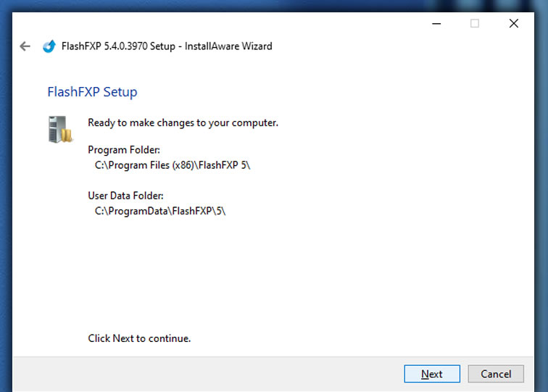Click the 'Program Folder:' label
Viewport: 548px width, 392px height.
click(124, 150)
